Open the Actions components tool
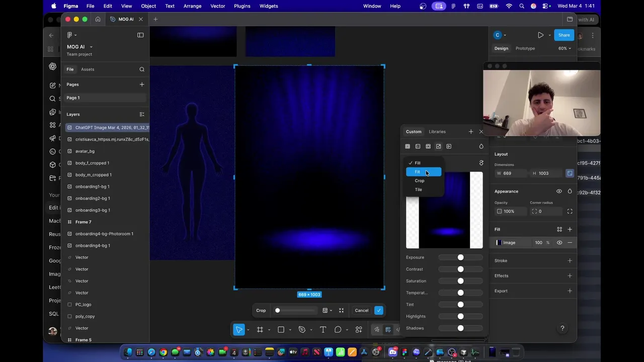The image size is (644, 362). (x=359, y=330)
